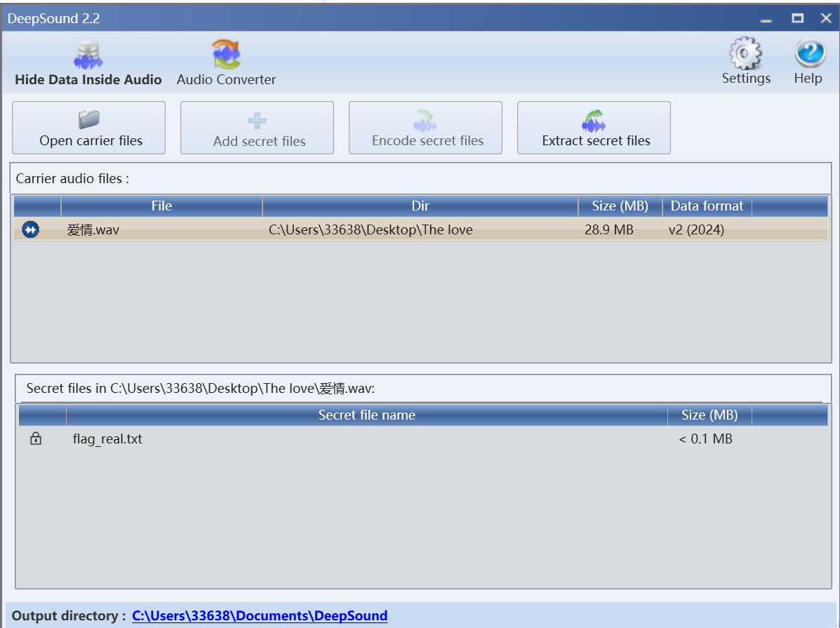Maximize the DeepSound window
This screenshot has height=628, width=840.
click(798, 19)
